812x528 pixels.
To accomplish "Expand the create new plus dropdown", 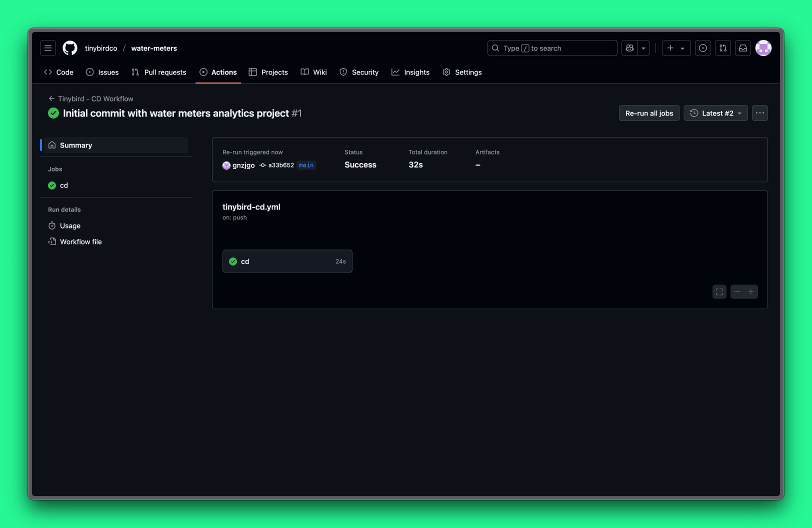I will pos(676,48).
